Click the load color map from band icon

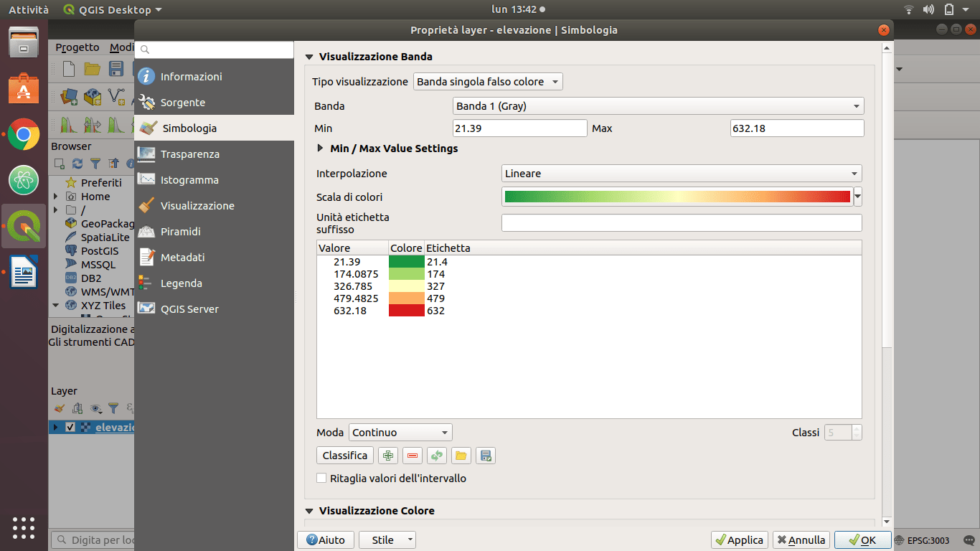click(437, 456)
